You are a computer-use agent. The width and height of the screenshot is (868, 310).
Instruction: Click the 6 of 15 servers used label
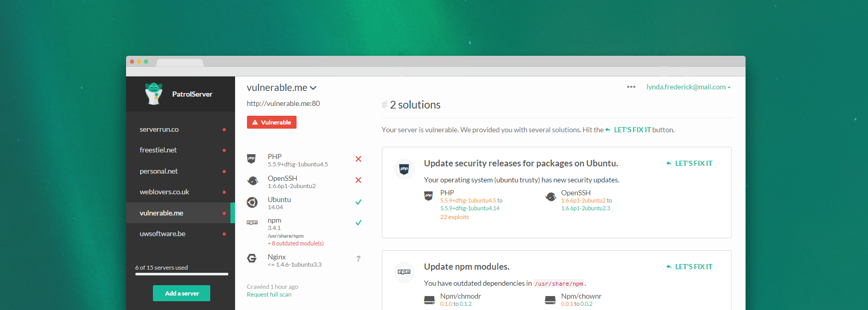161,268
